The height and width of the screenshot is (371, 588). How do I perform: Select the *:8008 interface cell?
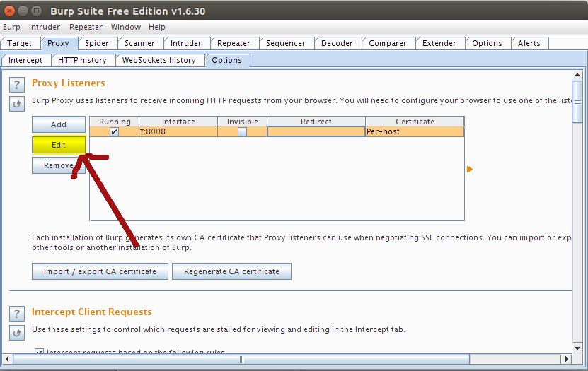[x=178, y=131]
